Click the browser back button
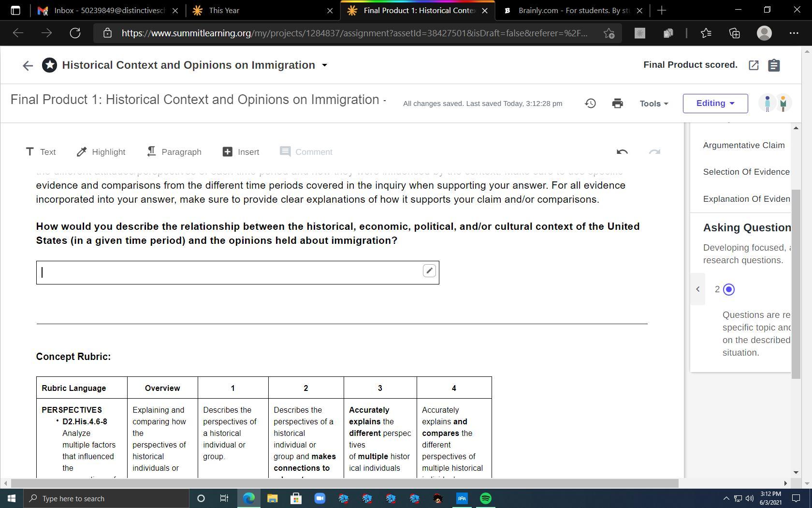 coord(18,33)
